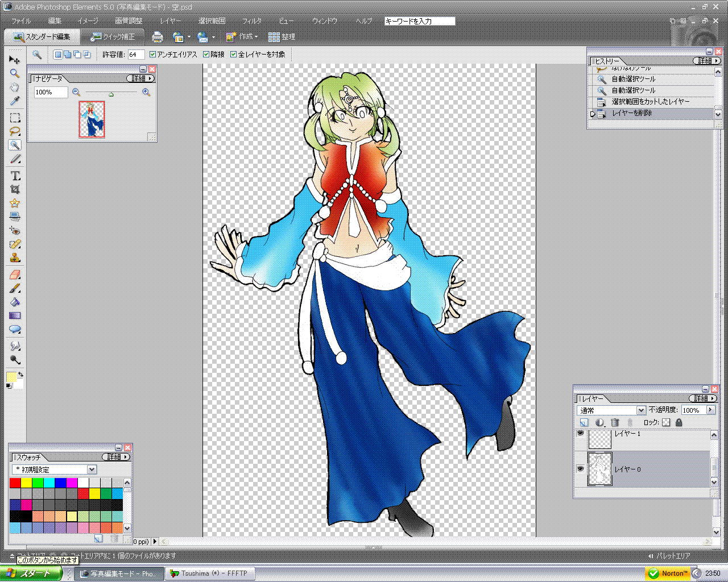Select the Cookie Cutter star tool
The height and width of the screenshot is (582, 728).
point(15,203)
